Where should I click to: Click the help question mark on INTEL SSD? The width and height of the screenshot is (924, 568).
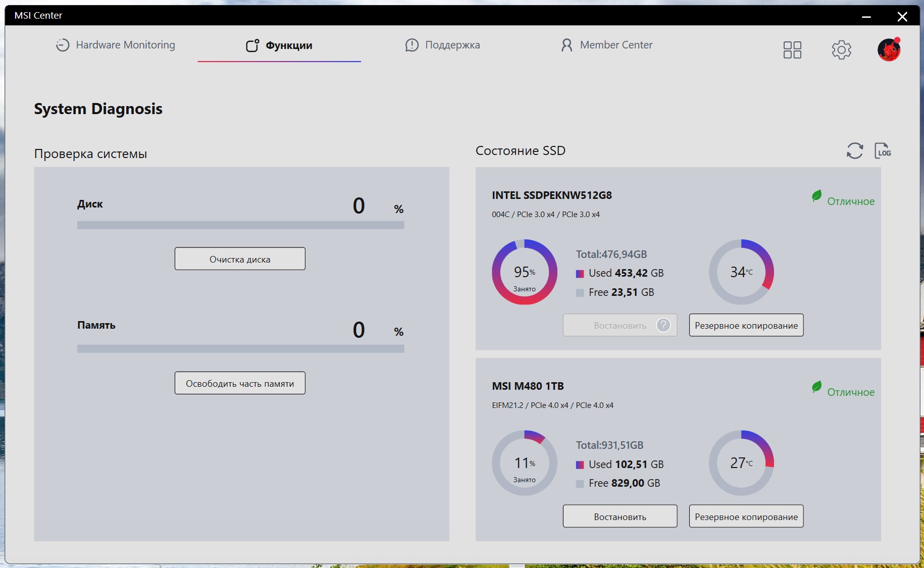pyautogui.click(x=663, y=325)
